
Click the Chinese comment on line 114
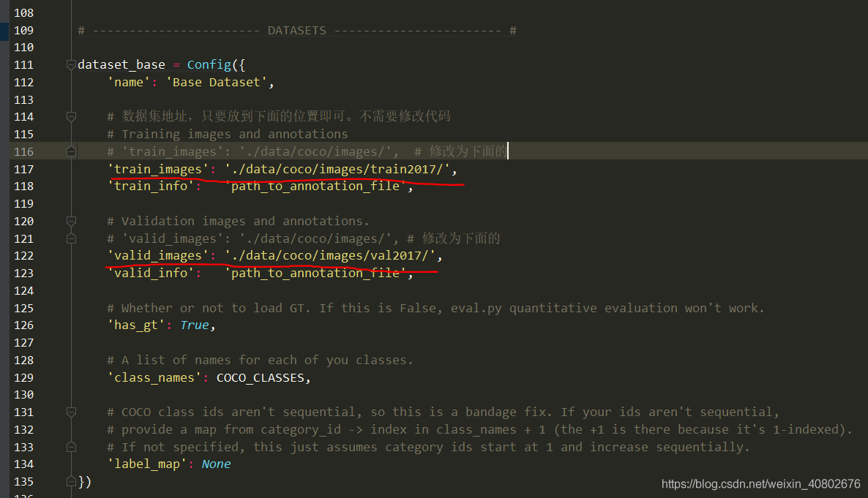click(278, 116)
